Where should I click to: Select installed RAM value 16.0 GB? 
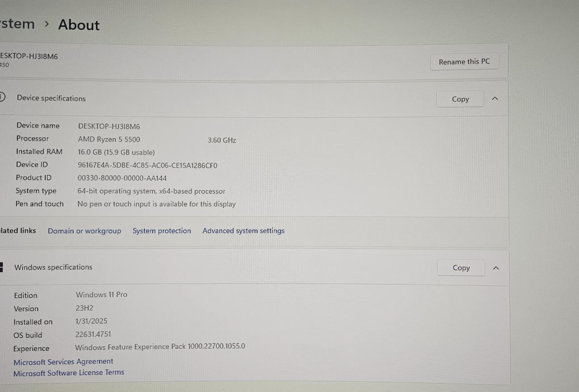[116, 152]
